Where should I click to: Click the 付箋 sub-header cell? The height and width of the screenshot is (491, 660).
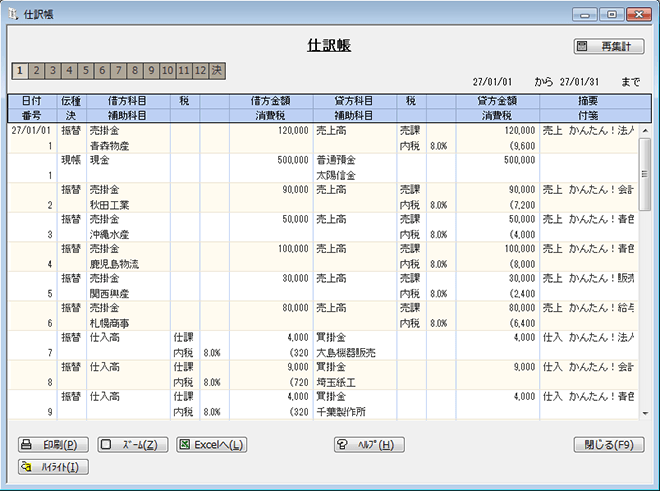(588, 115)
